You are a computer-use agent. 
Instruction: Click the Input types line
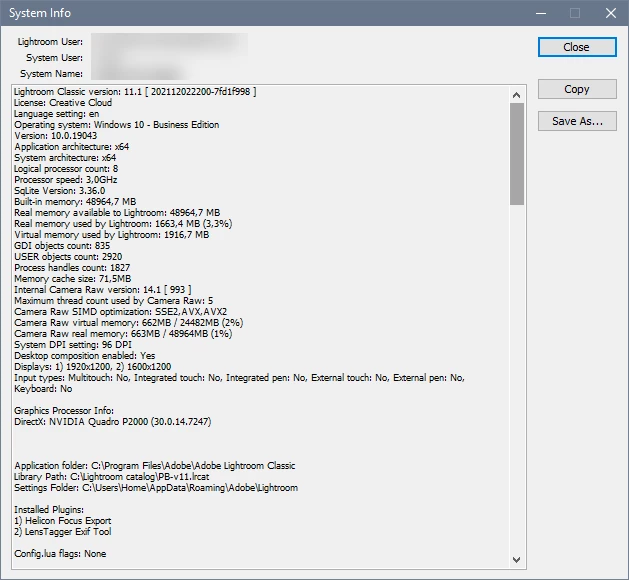click(x=239, y=378)
